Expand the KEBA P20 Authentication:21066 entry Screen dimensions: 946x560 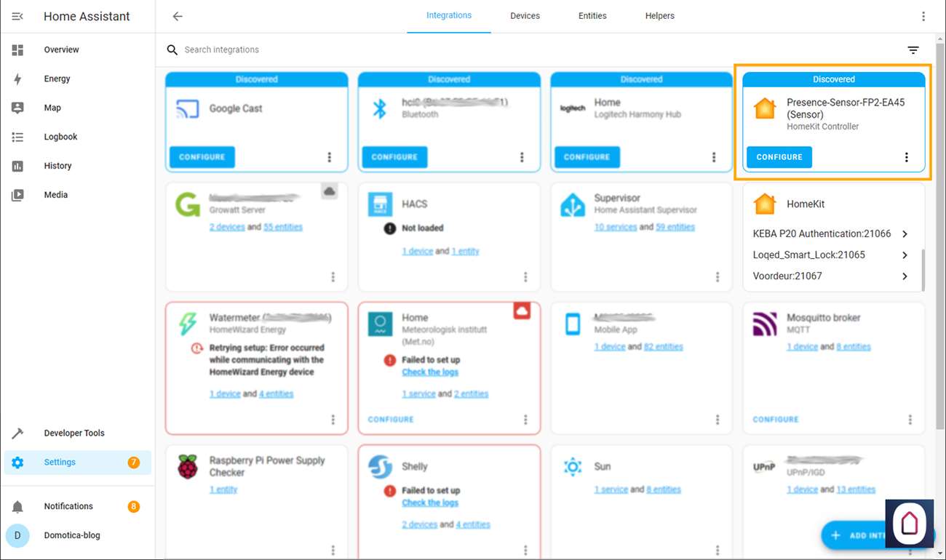[x=905, y=234]
